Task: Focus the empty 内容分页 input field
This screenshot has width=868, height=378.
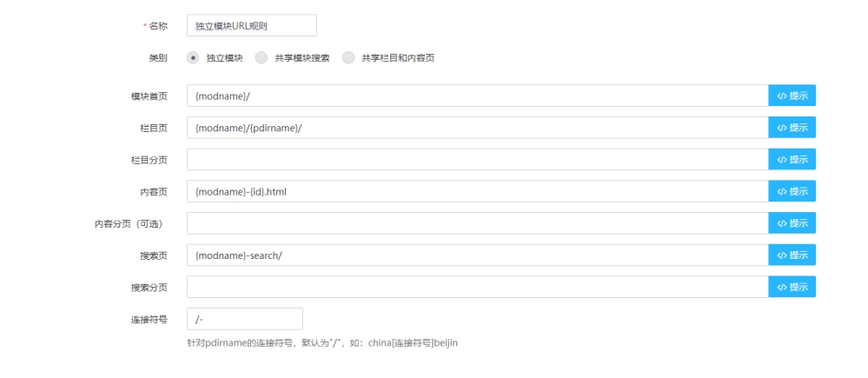Action: 476,223
